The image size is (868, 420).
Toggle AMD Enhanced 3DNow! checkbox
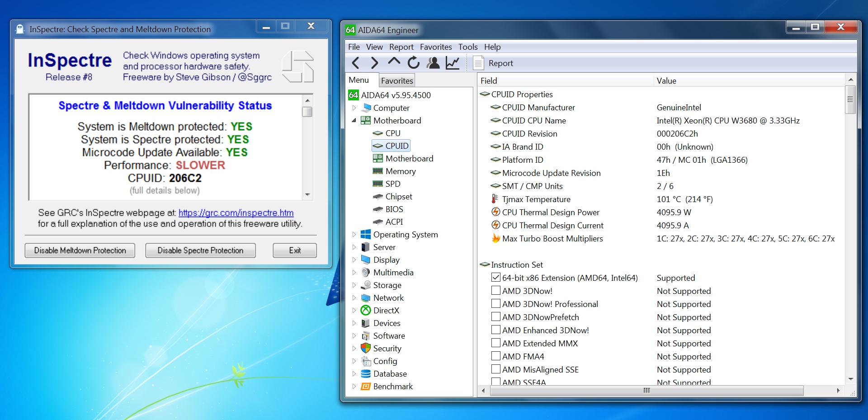coord(496,330)
